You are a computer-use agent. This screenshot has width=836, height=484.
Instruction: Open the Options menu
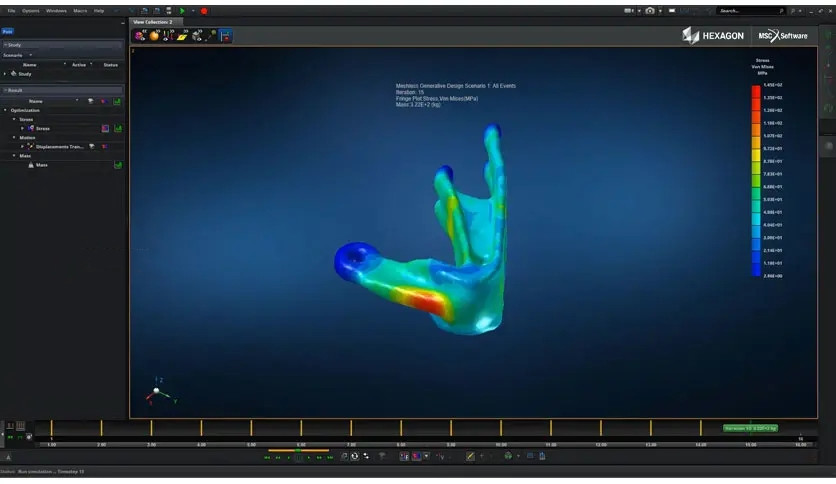tap(30, 11)
